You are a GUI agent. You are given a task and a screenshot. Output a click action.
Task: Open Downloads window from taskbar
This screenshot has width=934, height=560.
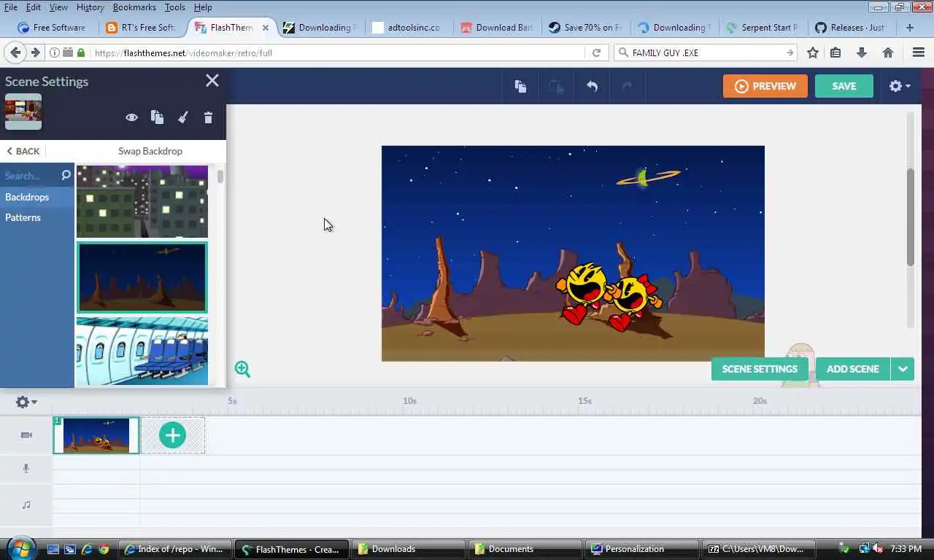click(x=409, y=549)
